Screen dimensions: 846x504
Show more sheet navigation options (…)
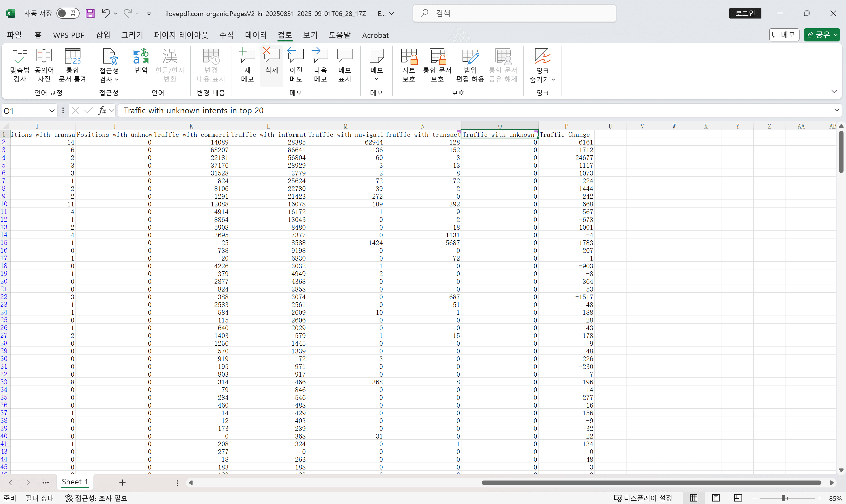tap(46, 483)
